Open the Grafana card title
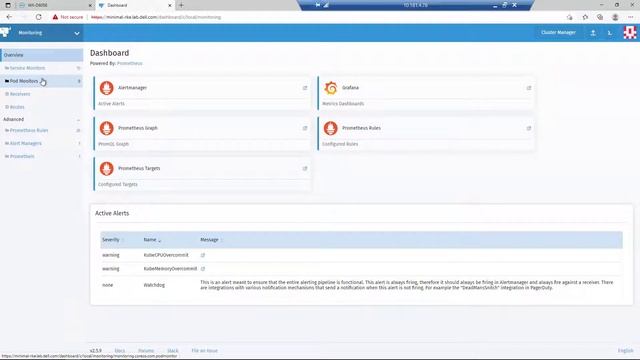The height and width of the screenshot is (360, 640). [350, 88]
